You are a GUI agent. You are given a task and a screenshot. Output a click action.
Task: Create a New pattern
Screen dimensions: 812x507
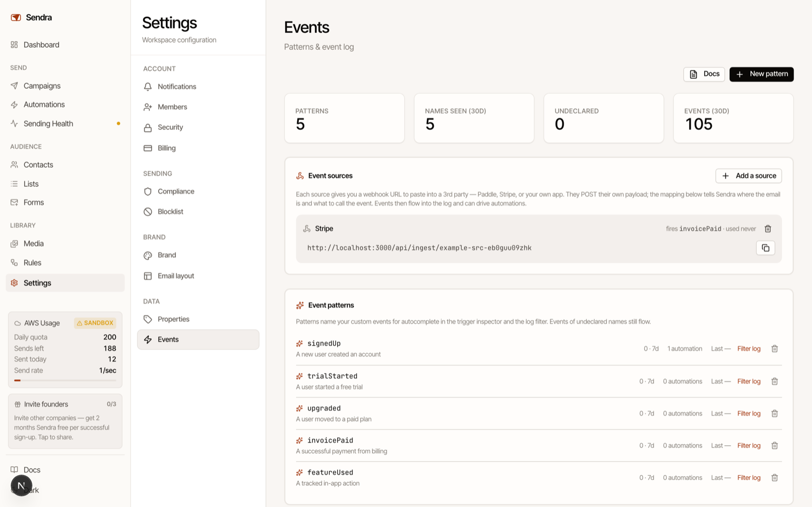tap(762, 74)
